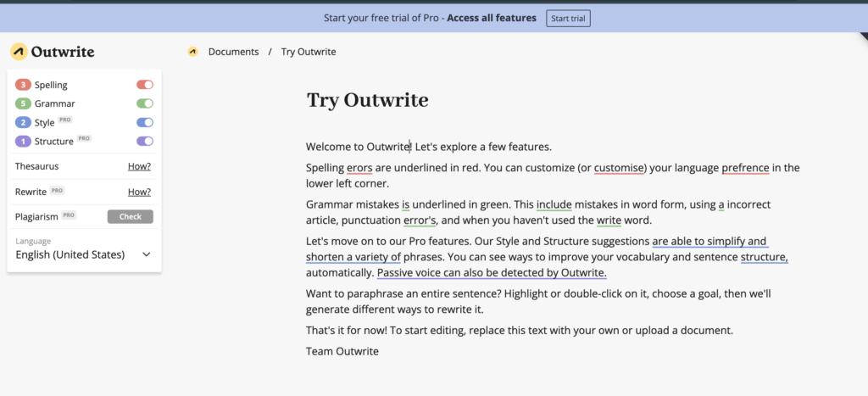Click the Plagiarism label in the sidebar

[x=36, y=216]
